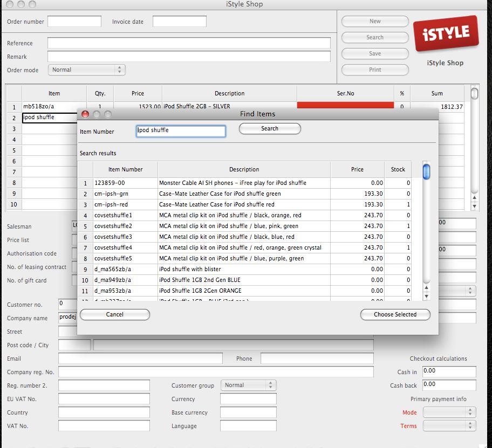Click 'iPod shuffle with blister' description
This screenshot has height=448, width=492.
point(190,270)
